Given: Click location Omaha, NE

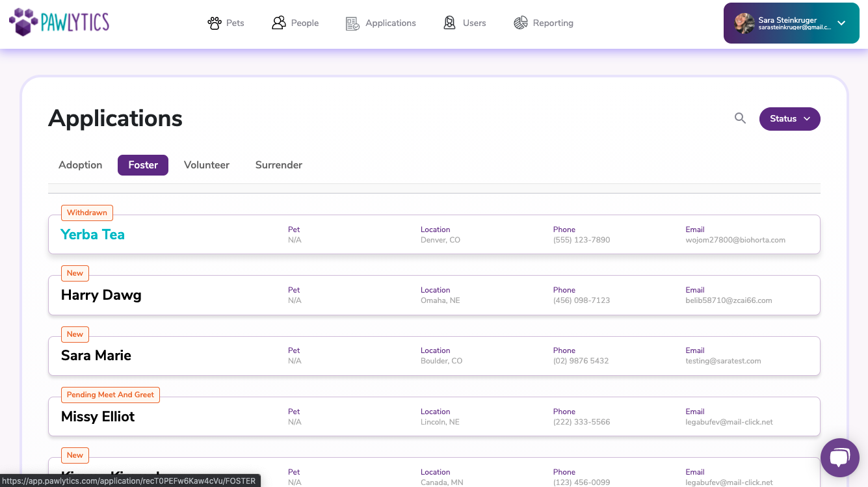Looking at the screenshot, I should [x=440, y=300].
